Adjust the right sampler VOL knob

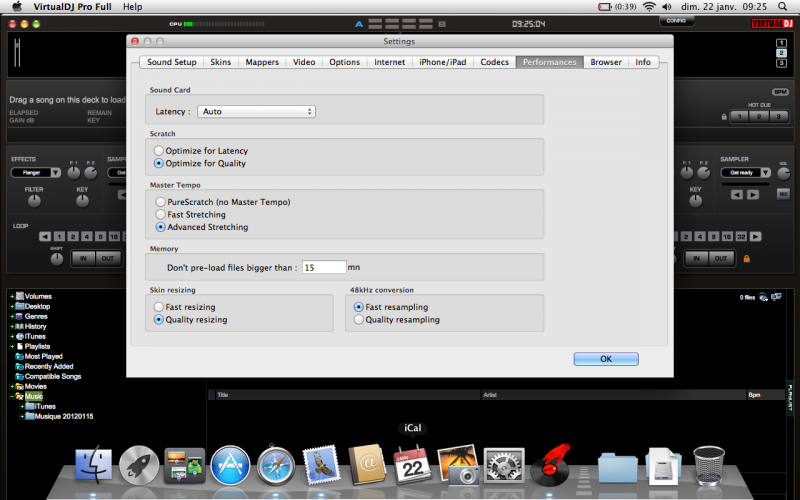[x=783, y=173]
